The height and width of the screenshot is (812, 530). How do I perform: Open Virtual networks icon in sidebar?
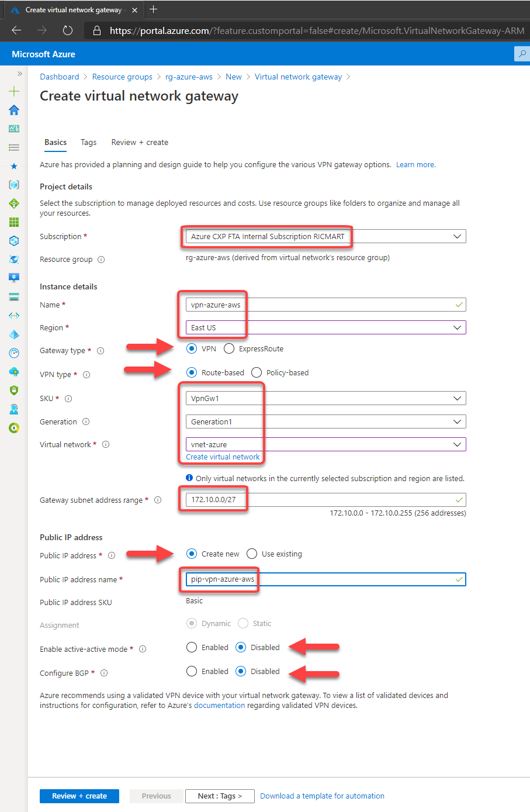(x=14, y=316)
